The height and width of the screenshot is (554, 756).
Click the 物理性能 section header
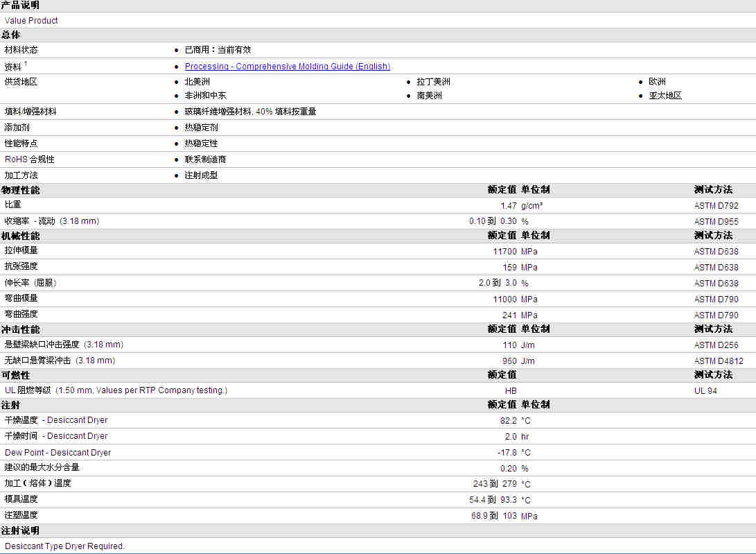tap(21, 190)
